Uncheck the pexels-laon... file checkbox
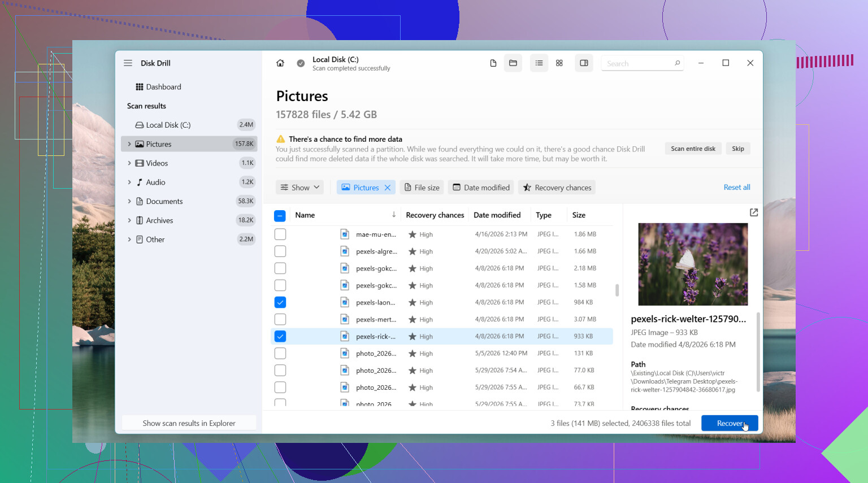The image size is (868, 483). click(x=280, y=302)
